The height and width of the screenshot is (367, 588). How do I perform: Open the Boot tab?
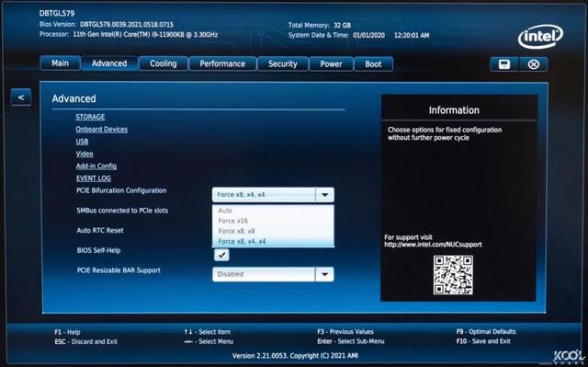[373, 63]
